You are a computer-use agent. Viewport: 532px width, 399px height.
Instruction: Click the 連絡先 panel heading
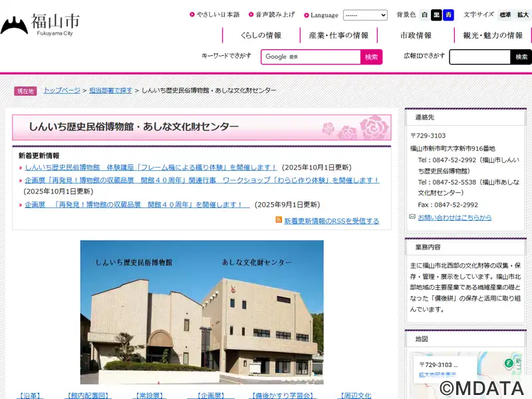click(x=425, y=118)
